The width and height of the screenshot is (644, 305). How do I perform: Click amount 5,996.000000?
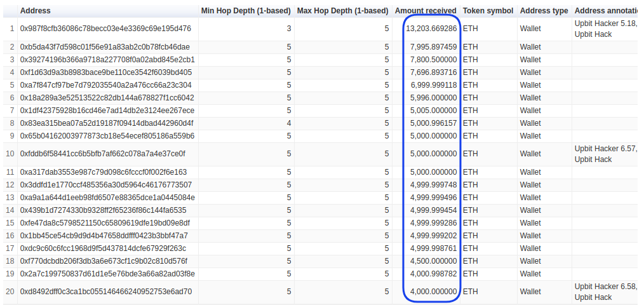[x=433, y=98]
